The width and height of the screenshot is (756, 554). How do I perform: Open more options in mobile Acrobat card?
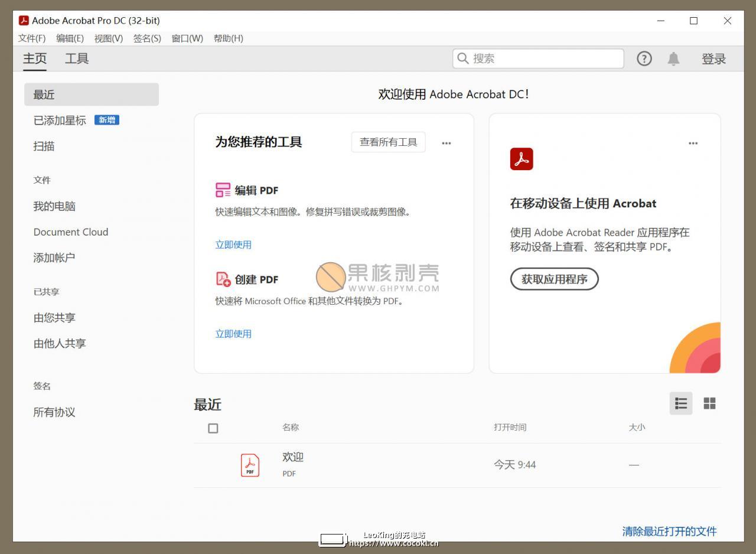point(693,143)
